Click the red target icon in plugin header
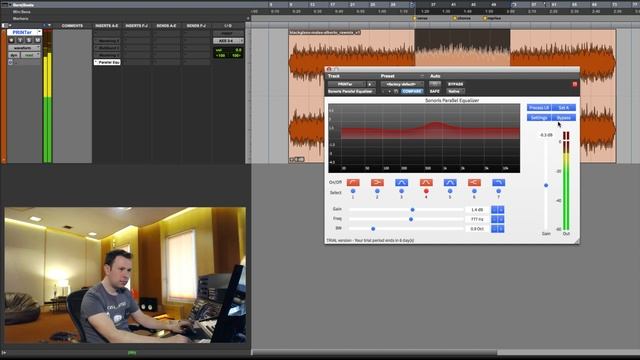640x360 pixels. pyautogui.click(x=575, y=84)
